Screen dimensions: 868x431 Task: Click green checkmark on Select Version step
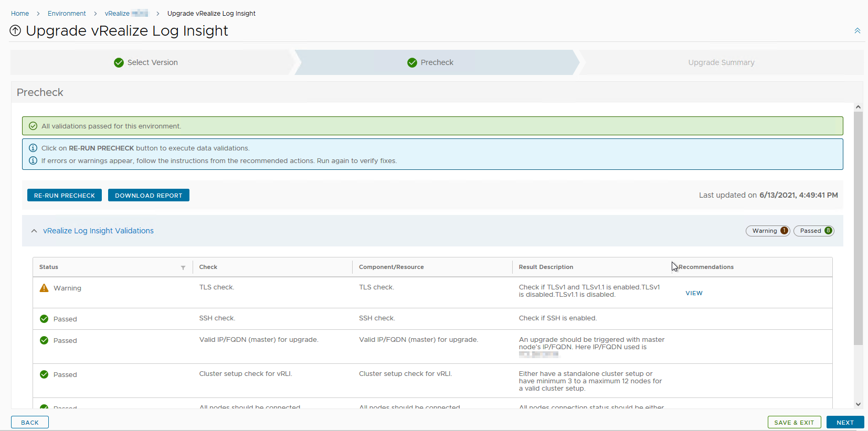click(119, 62)
